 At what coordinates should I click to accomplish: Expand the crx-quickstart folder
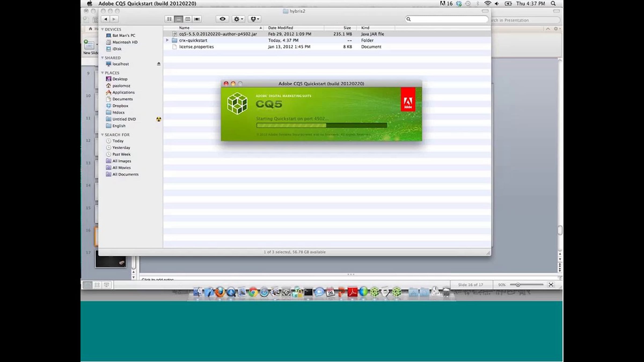pyautogui.click(x=167, y=40)
